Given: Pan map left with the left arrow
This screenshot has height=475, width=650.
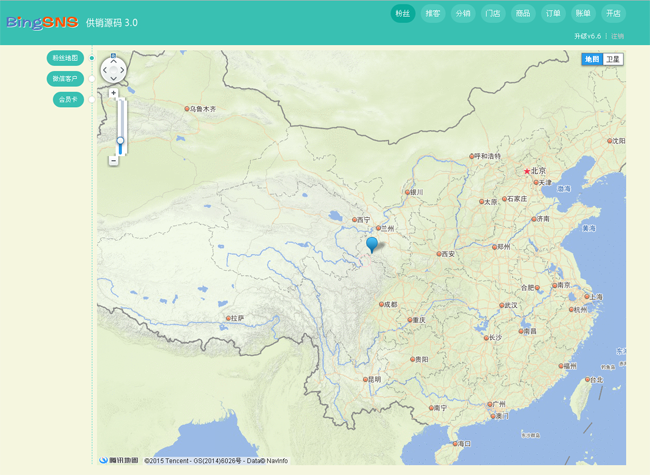Looking at the screenshot, I should click(x=105, y=70).
